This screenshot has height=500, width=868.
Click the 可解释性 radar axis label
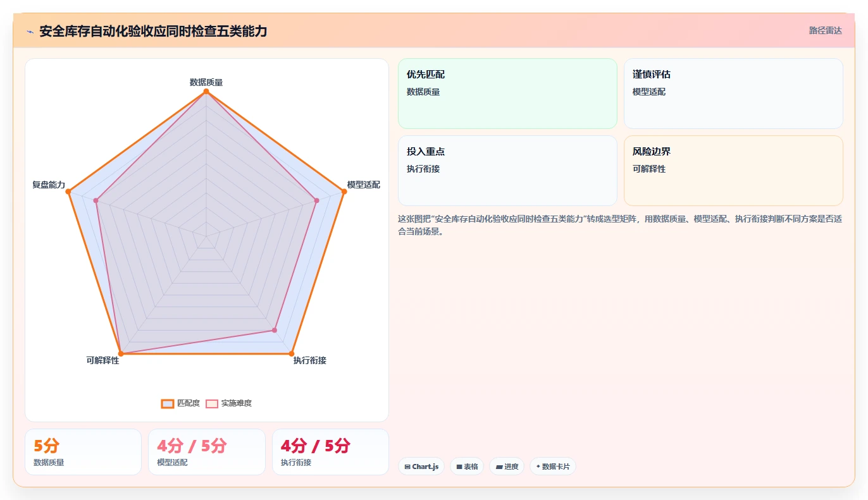point(103,360)
